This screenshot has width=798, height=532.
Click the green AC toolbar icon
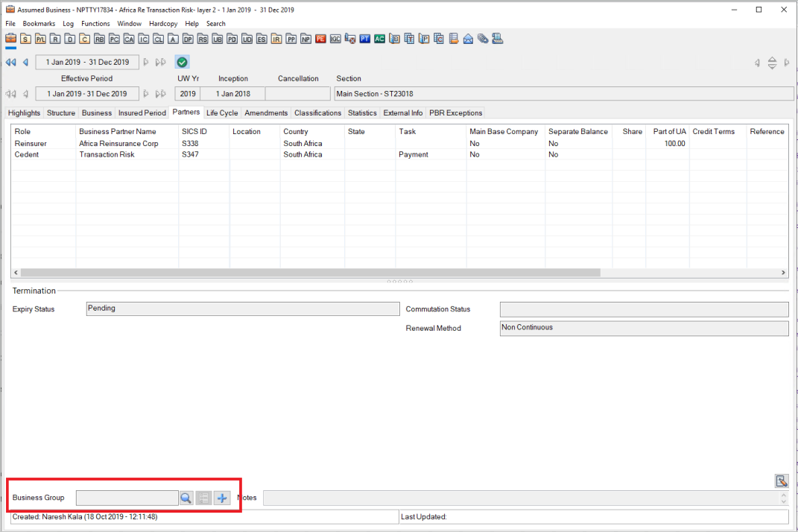(x=380, y=39)
